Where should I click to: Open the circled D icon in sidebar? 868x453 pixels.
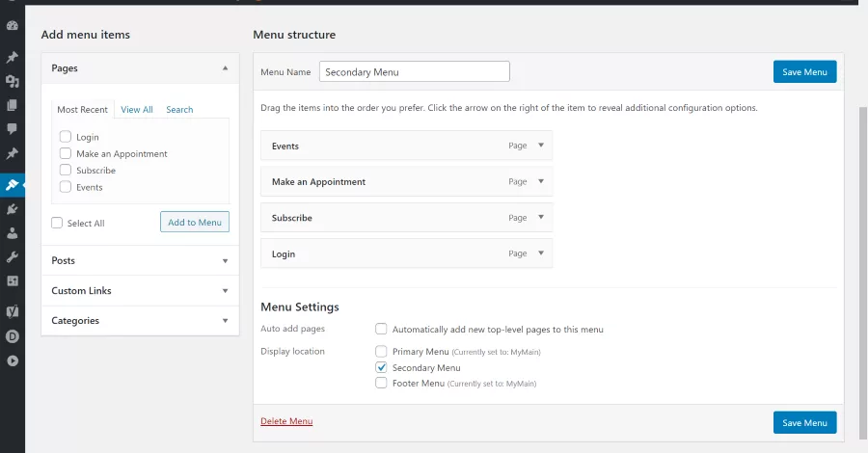(x=13, y=336)
